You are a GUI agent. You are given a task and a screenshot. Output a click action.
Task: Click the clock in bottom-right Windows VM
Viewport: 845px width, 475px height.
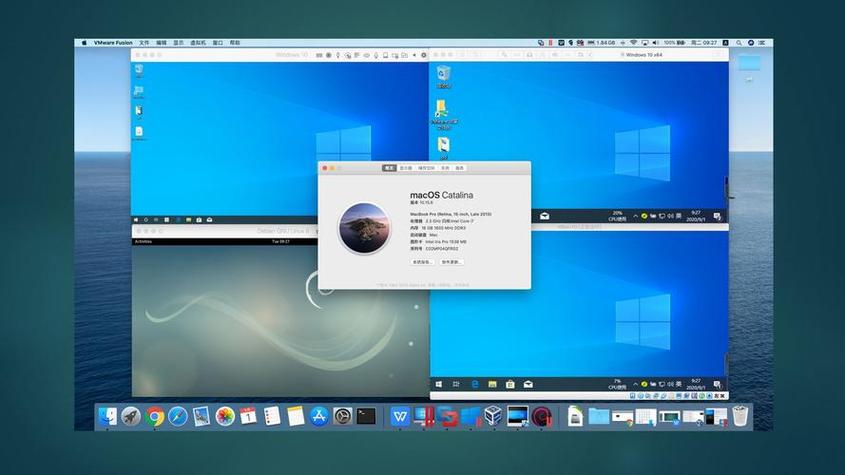(696, 384)
